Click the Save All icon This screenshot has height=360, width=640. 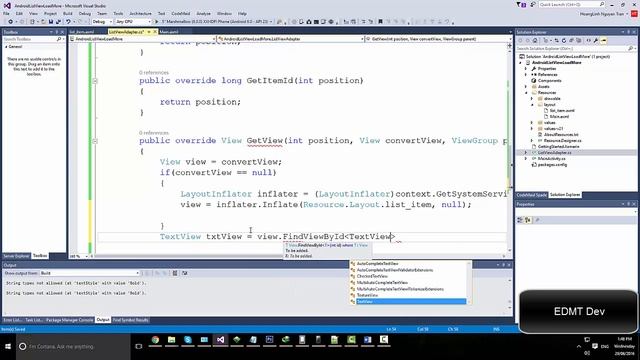(58, 22)
